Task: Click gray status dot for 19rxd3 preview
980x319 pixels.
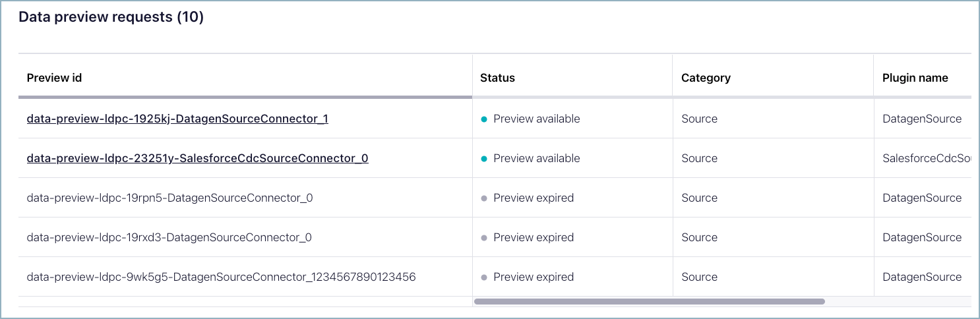Action: [x=484, y=238]
